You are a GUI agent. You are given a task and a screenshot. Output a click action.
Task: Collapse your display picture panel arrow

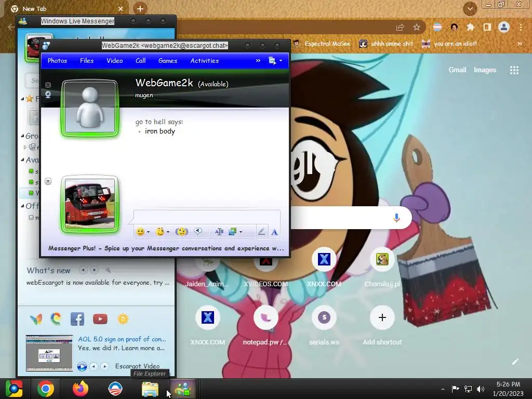48,181
